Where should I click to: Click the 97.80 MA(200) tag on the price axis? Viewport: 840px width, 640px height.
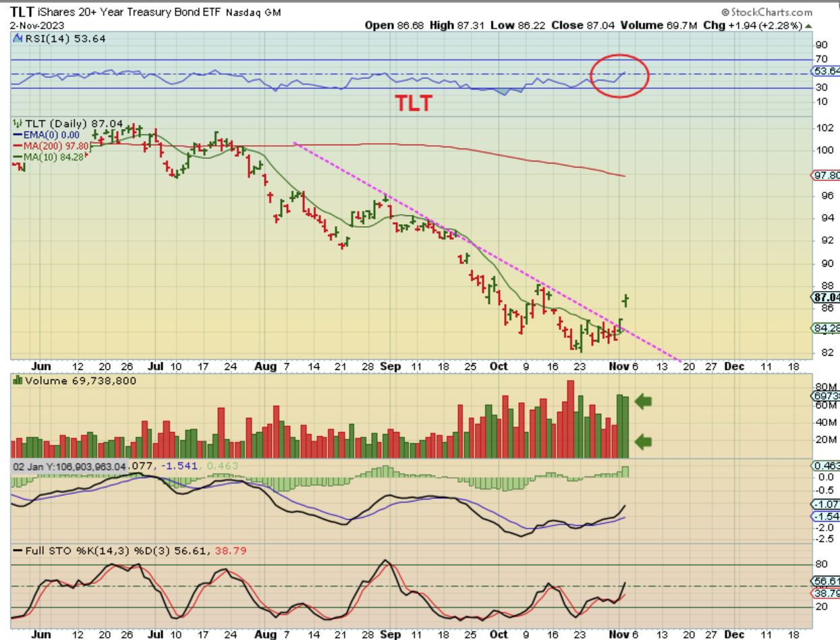[x=827, y=175]
